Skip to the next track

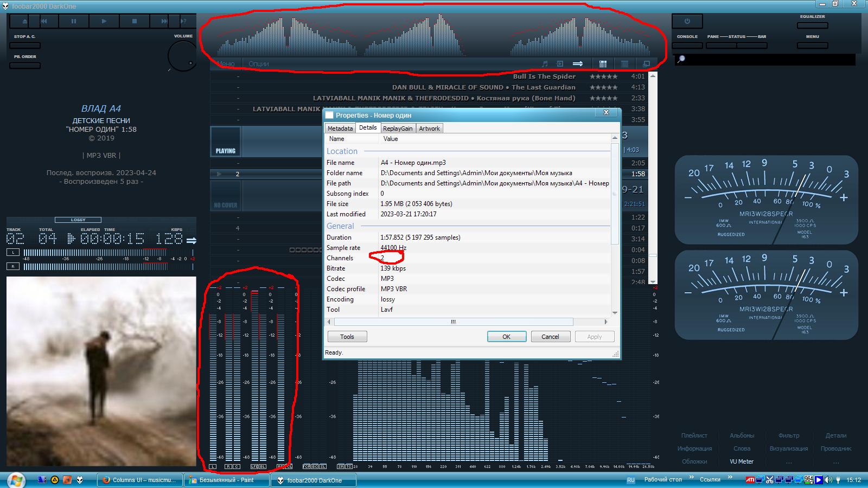pyautogui.click(x=164, y=21)
